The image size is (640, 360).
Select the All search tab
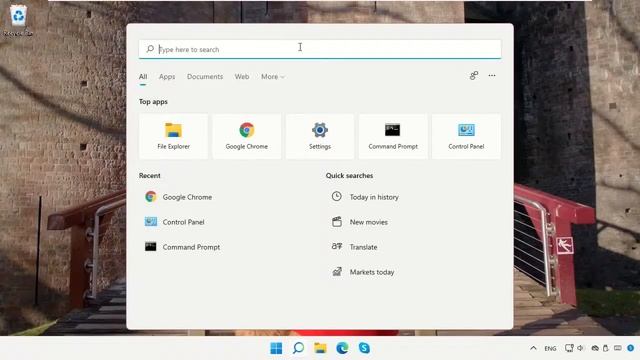pyautogui.click(x=143, y=77)
